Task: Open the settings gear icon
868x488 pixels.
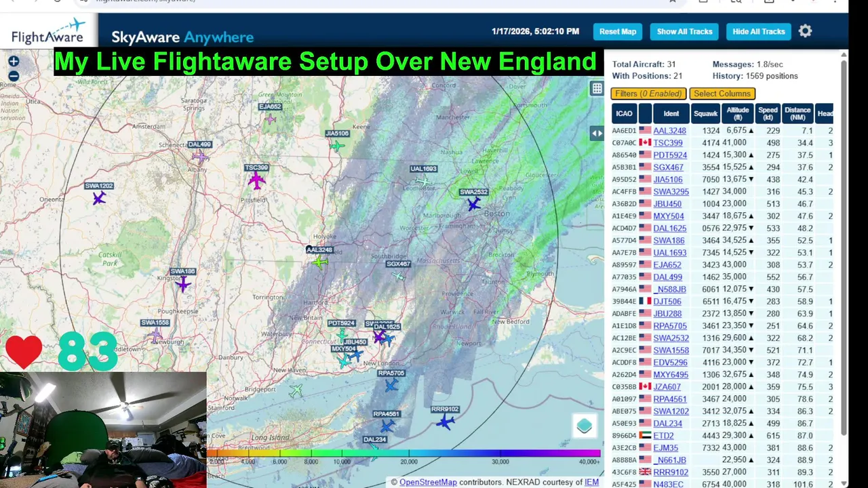Action: coord(805,31)
